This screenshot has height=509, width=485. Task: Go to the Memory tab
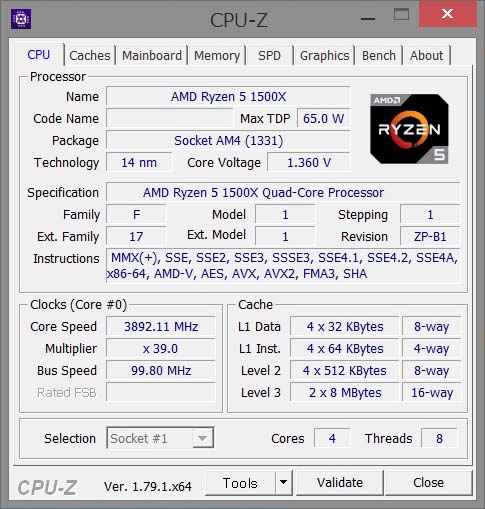217,55
